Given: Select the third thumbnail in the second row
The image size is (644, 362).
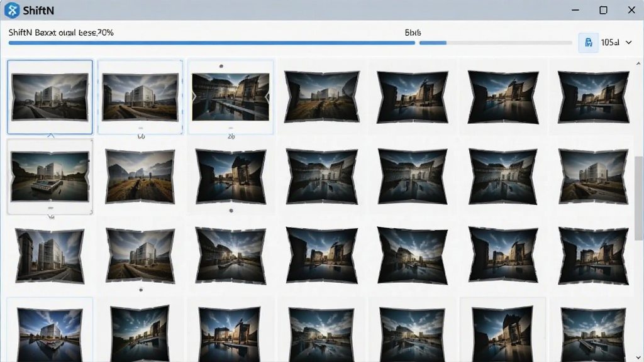Looking at the screenshot, I should [231, 177].
